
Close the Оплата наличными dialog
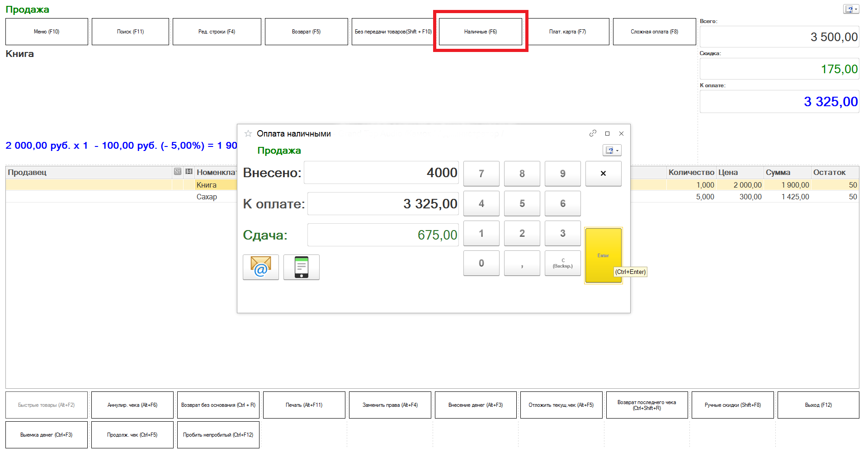621,133
